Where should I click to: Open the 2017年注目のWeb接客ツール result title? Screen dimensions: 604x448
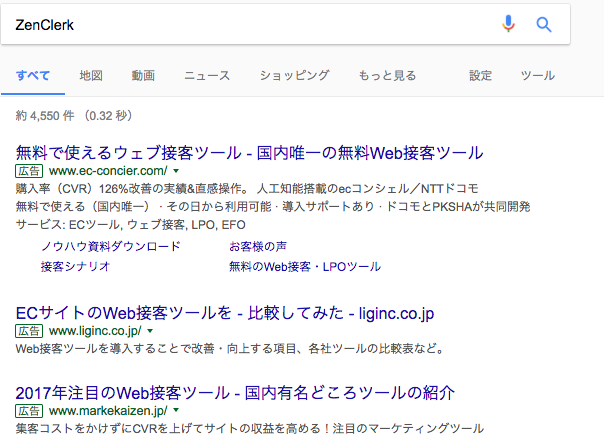coord(235,393)
